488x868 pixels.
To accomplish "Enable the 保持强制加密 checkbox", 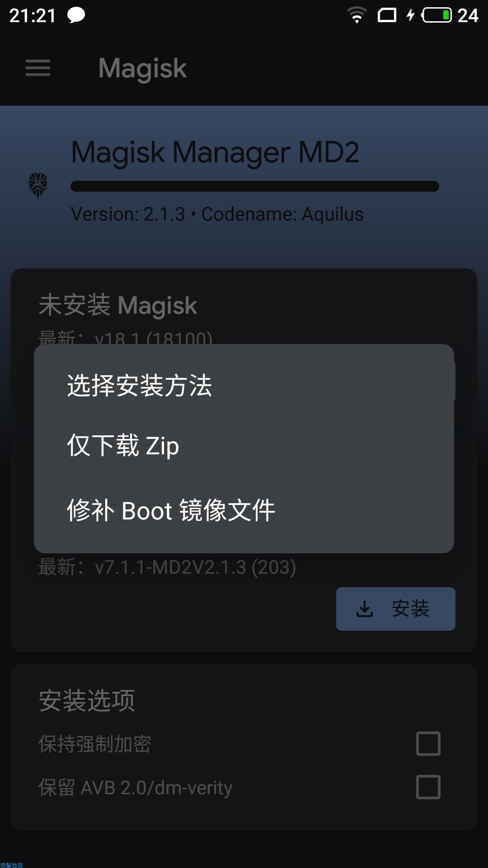I will 428,744.
